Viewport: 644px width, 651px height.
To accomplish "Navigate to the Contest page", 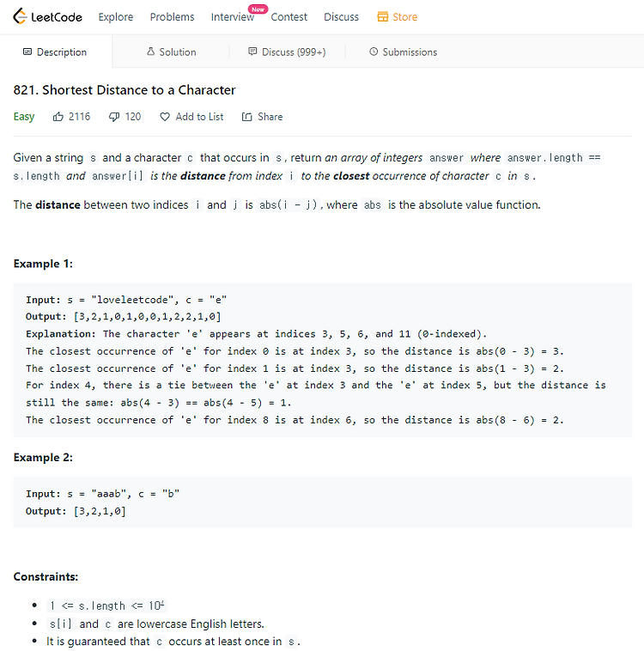I will pos(289,17).
